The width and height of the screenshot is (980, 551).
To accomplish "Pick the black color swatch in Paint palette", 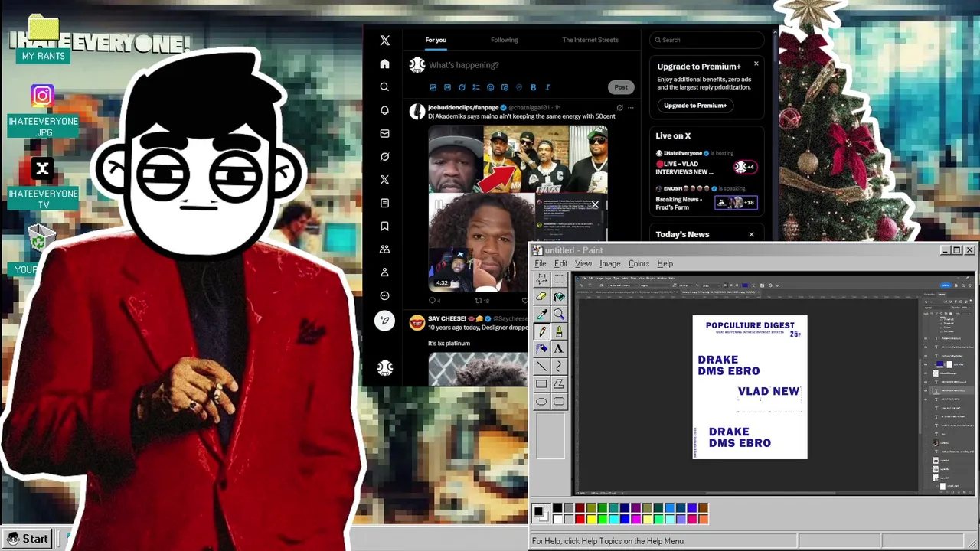I will pyautogui.click(x=557, y=508).
